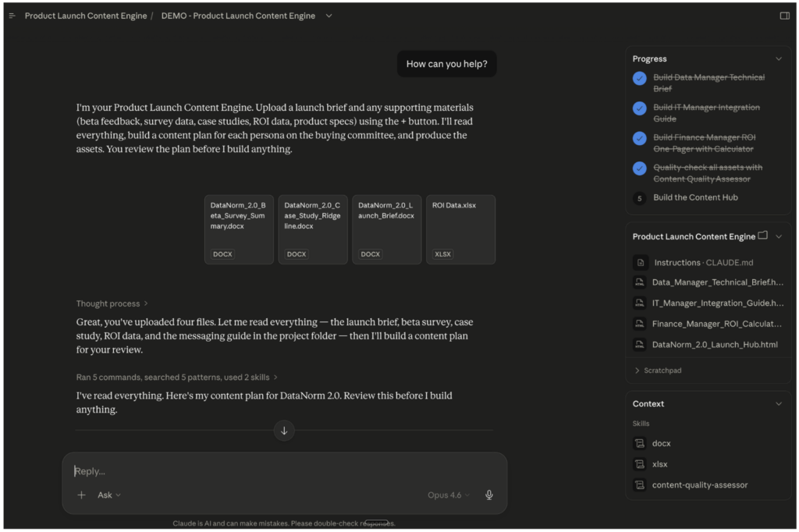Go to Product Launch Content Engine breadcrumb
Viewport: 799px width, 532px height.
86,16
